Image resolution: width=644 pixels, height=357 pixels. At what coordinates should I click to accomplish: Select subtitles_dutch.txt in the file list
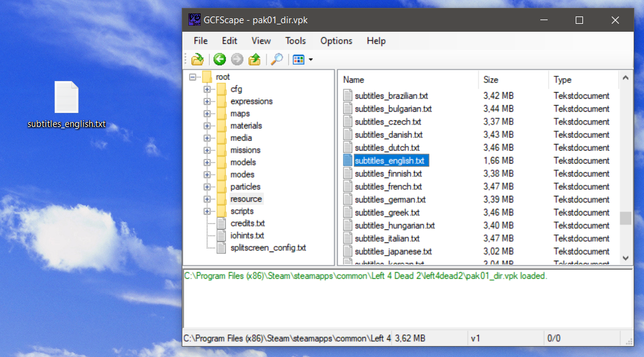pyautogui.click(x=387, y=148)
